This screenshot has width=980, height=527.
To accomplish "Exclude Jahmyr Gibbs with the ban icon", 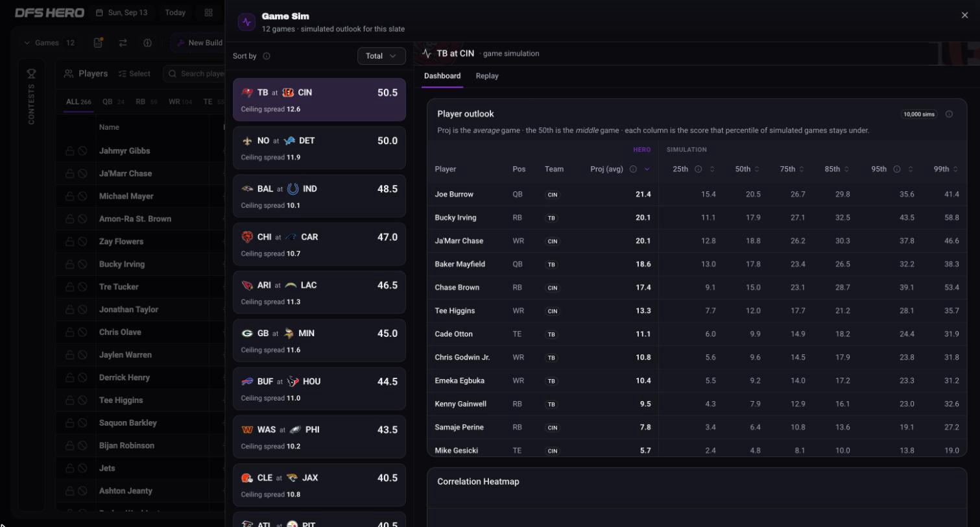I will [82, 151].
